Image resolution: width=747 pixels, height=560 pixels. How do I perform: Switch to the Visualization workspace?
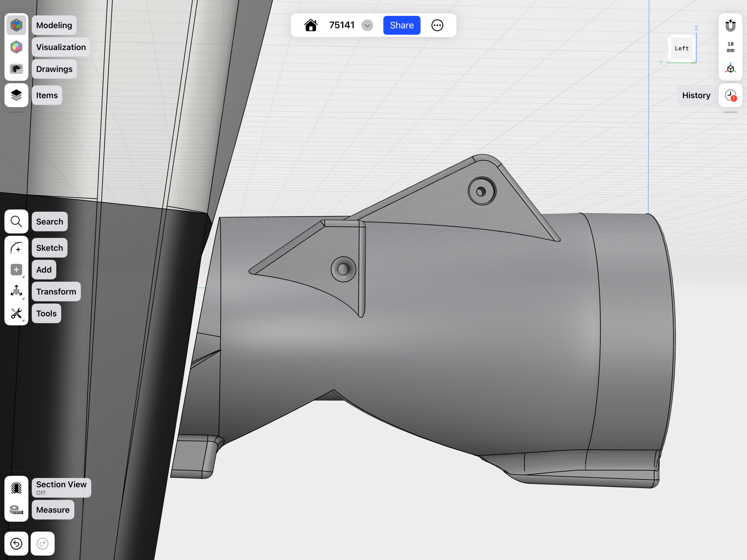point(61,47)
